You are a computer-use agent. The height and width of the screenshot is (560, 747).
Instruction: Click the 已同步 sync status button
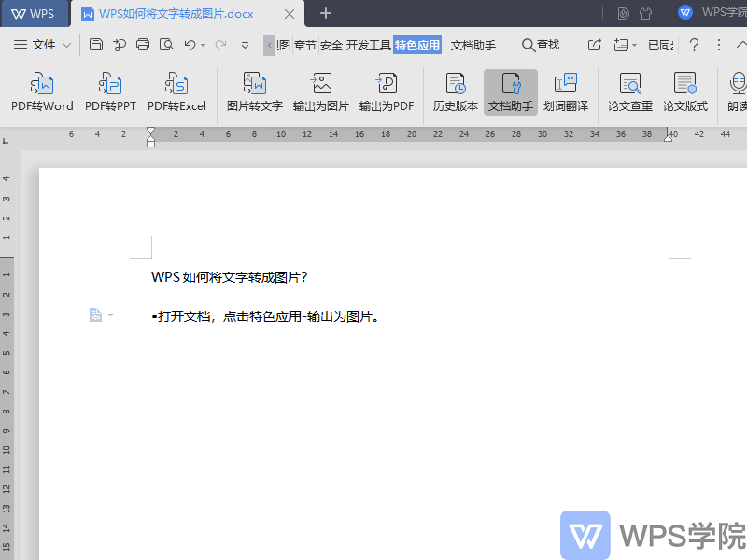[x=661, y=45]
